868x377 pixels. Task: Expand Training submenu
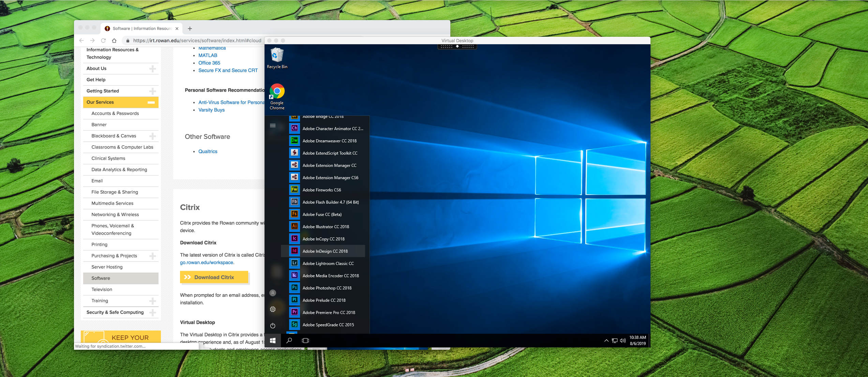(x=153, y=301)
